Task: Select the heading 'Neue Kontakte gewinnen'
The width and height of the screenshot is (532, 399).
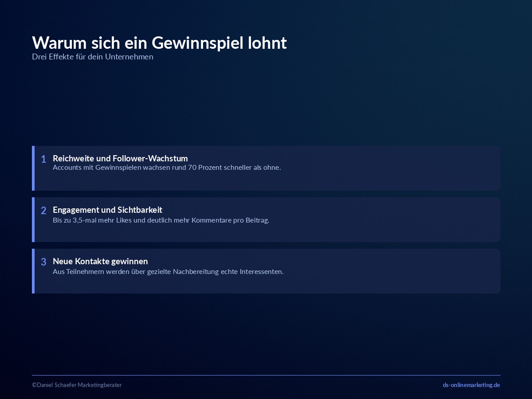Action: click(x=100, y=261)
